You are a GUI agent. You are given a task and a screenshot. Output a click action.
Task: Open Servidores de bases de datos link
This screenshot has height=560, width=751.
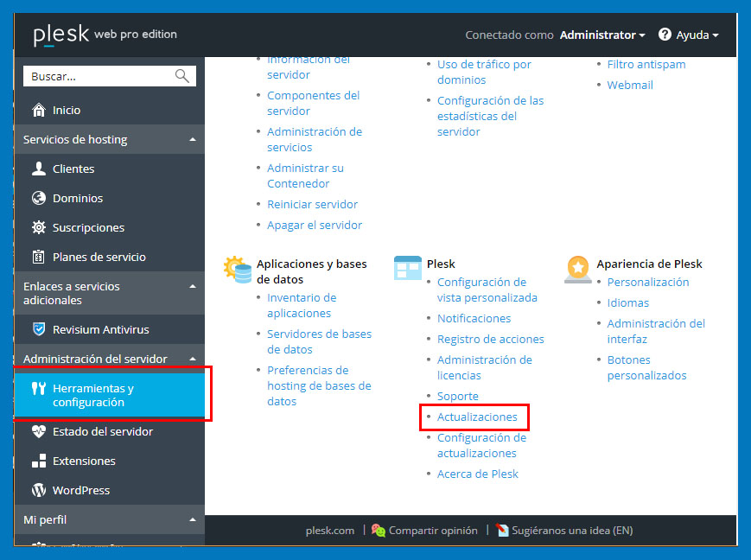click(x=320, y=341)
